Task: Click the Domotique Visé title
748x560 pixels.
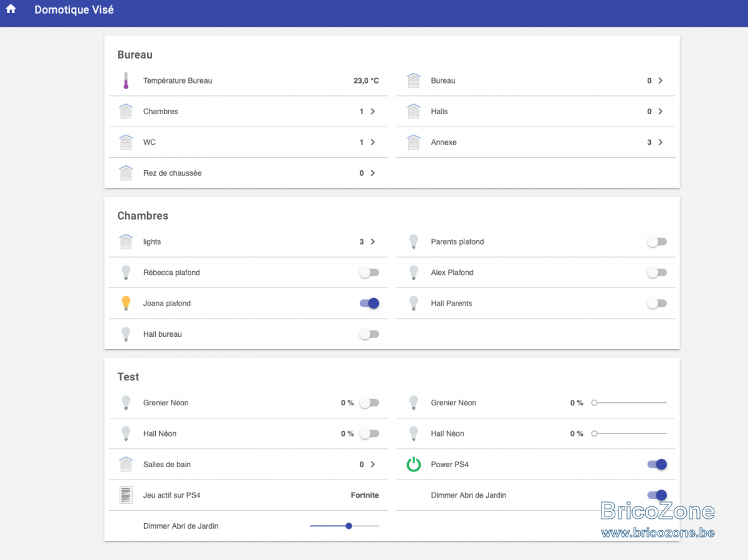Action: pyautogui.click(x=74, y=10)
